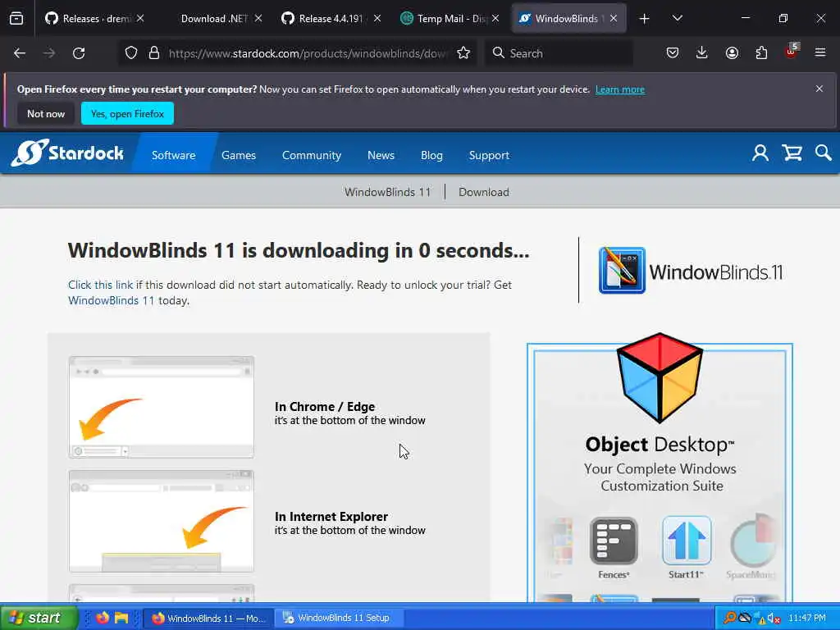The height and width of the screenshot is (630, 840).
Task: Click the system clock showing 11:47 PM
Action: coord(807,619)
